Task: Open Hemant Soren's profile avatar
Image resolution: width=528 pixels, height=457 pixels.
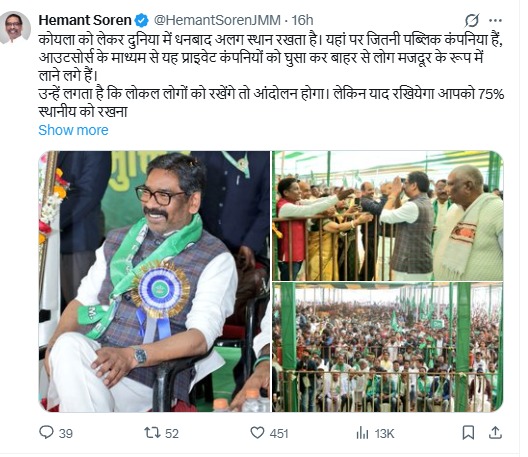Action: point(15,28)
